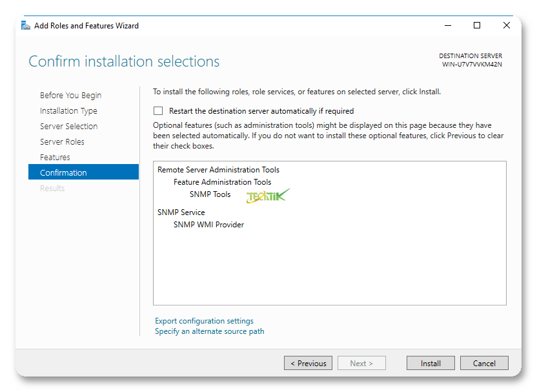
Task: Navigate to Server Selection step
Action: point(68,126)
